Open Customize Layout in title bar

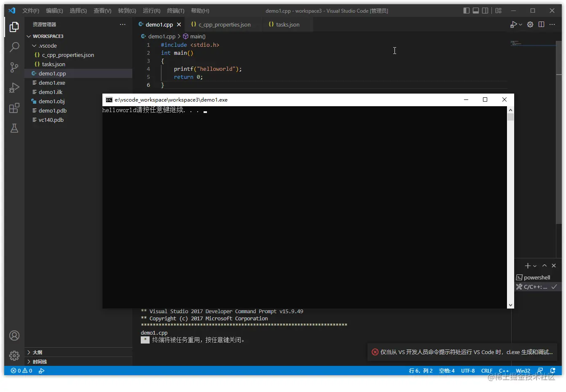point(499,11)
